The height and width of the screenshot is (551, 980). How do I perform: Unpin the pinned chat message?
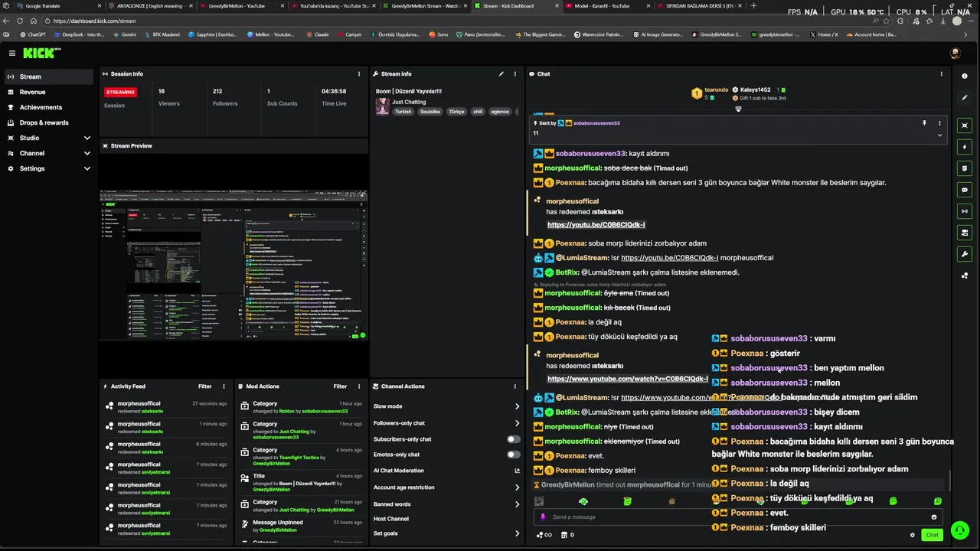pos(924,122)
